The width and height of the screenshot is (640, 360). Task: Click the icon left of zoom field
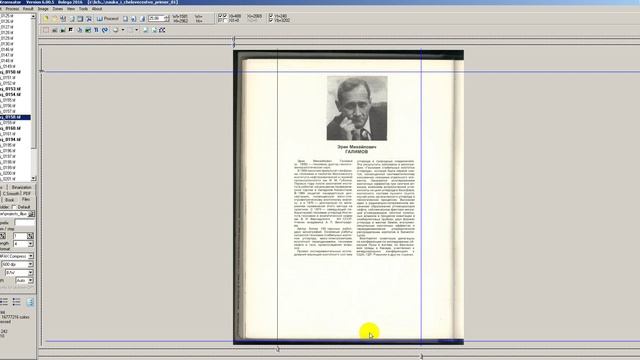coord(142,19)
